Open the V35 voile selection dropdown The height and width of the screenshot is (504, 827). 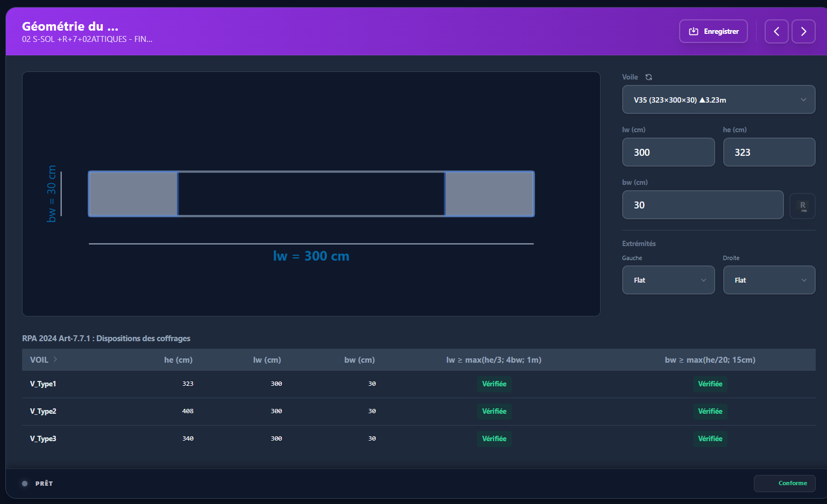[718, 99]
